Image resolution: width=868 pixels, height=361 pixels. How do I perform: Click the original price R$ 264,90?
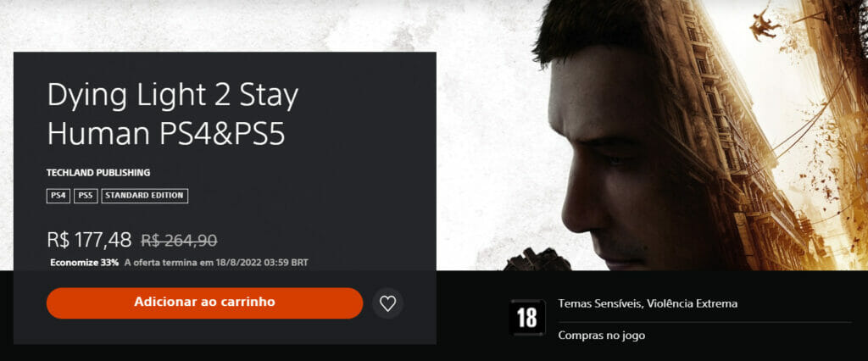click(x=180, y=241)
